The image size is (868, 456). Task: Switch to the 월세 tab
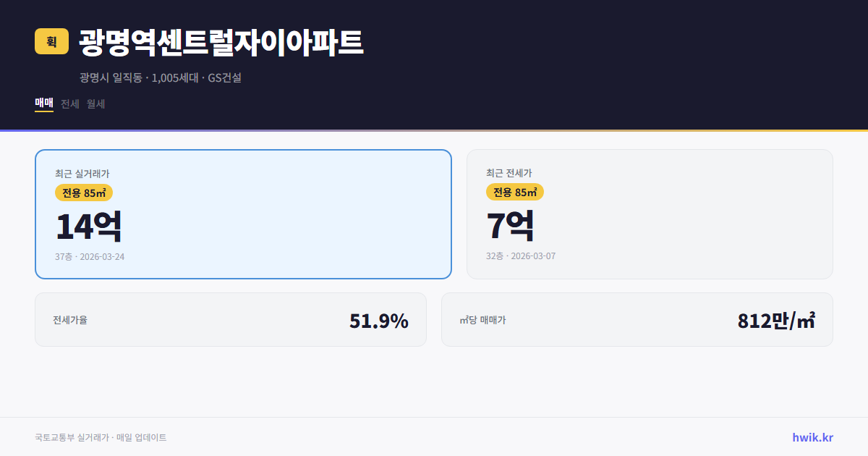click(x=95, y=104)
